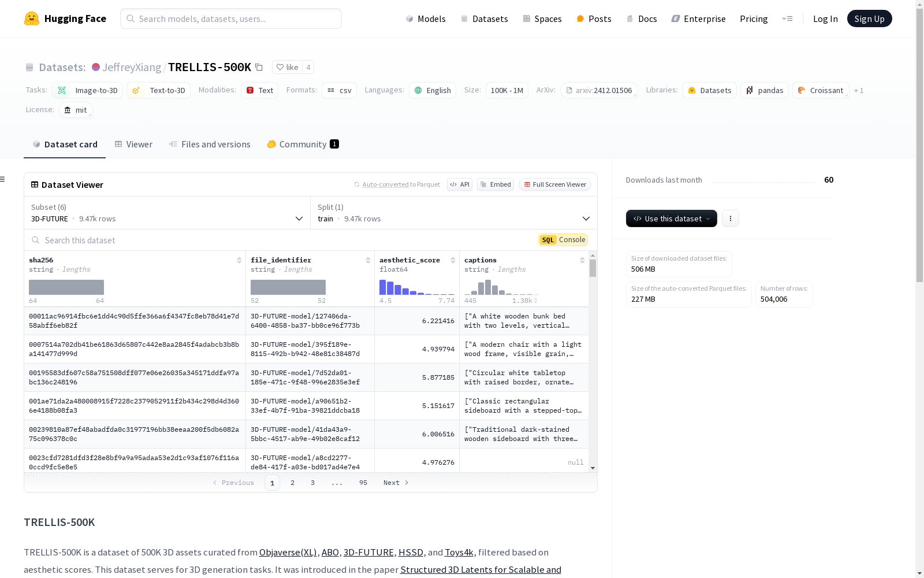Go to Posts in the top navigation
This screenshot has width=924, height=578.
click(x=594, y=18)
